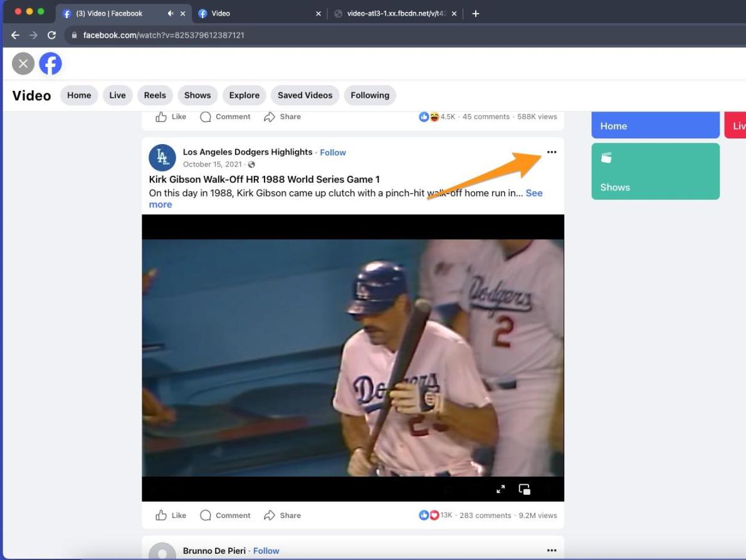Click the Shows film icon in the sidebar

pos(606,157)
